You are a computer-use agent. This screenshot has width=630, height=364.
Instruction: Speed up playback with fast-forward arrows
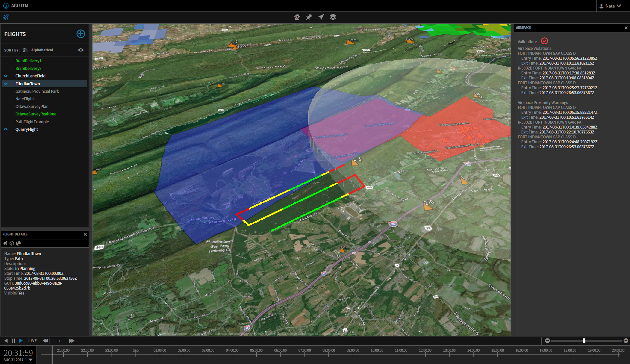tap(72, 341)
